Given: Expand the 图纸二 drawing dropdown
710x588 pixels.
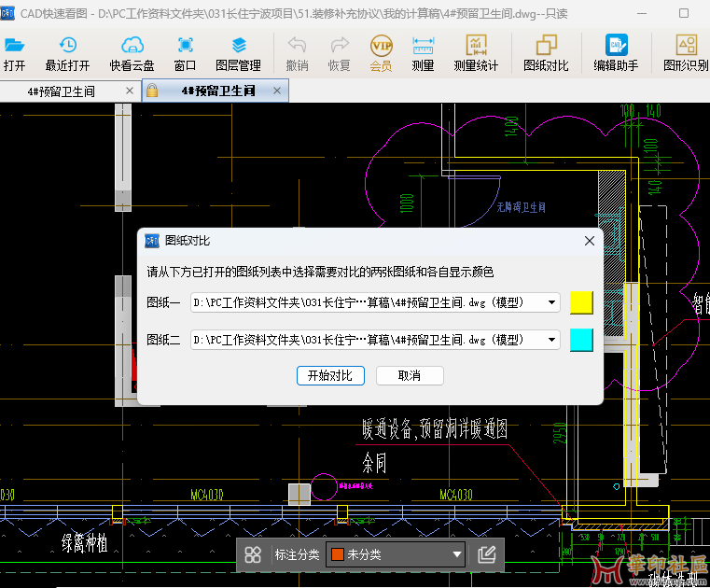Looking at the screenshot, I should 551,340.
